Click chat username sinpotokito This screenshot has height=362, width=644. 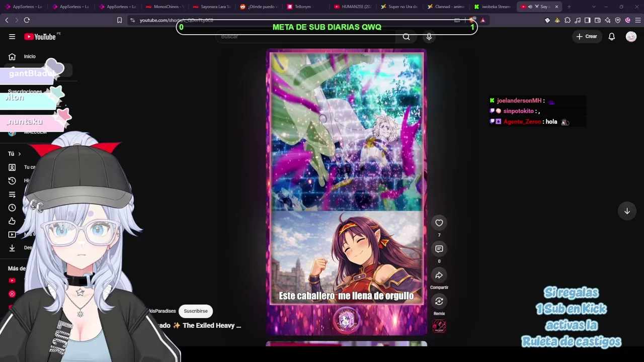pyautogui.click(x=518, y=111)
